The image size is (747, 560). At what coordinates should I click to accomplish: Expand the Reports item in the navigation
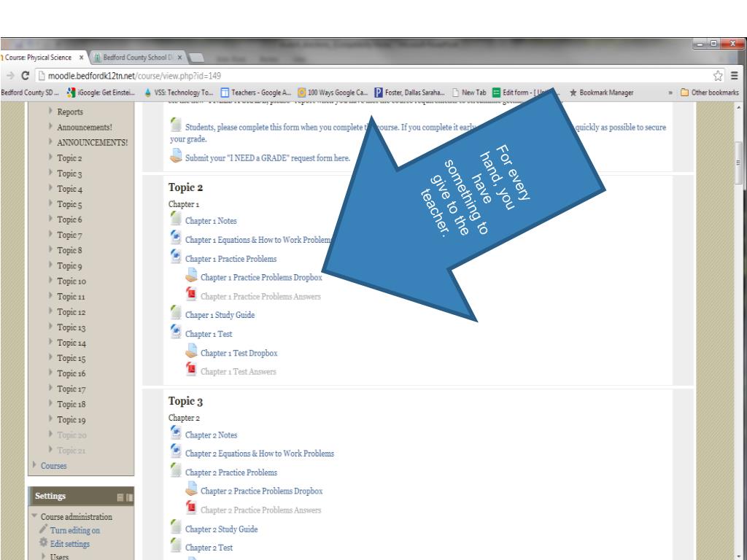(50, 111)
